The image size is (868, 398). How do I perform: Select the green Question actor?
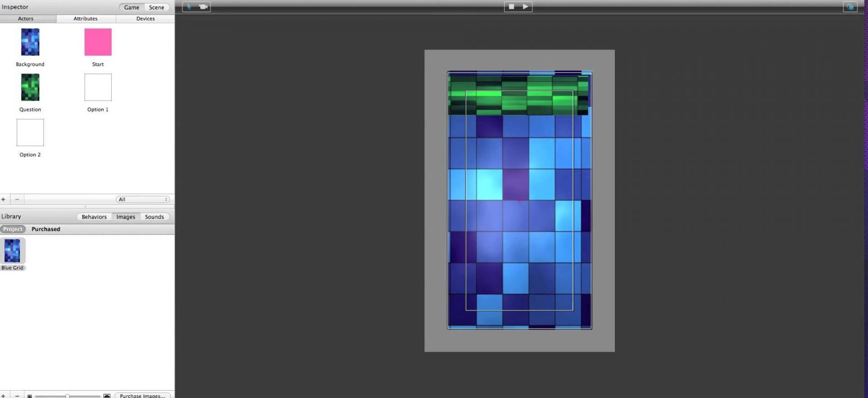point(30,87)
